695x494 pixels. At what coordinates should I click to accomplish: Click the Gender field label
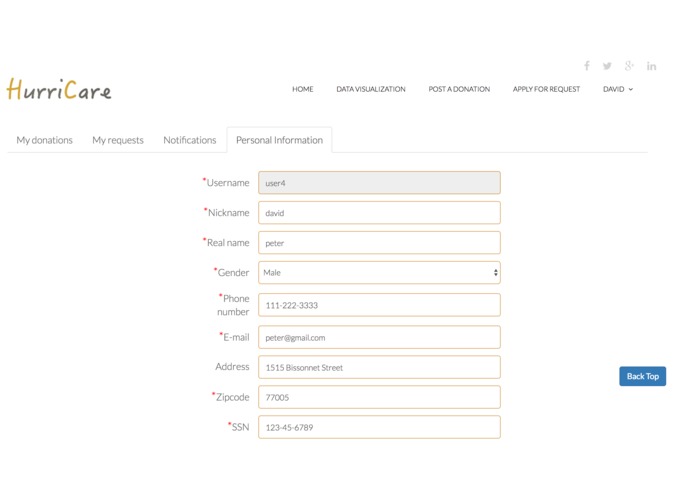tap(231, 272)
